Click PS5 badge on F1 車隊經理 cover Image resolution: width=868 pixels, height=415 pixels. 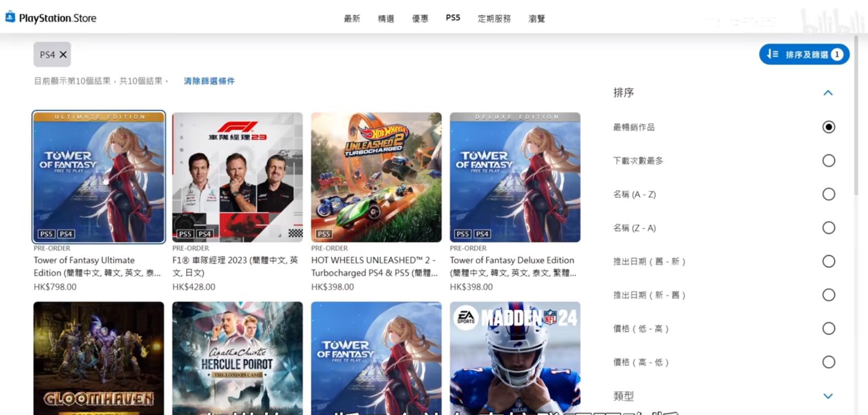tap(185, 234)
